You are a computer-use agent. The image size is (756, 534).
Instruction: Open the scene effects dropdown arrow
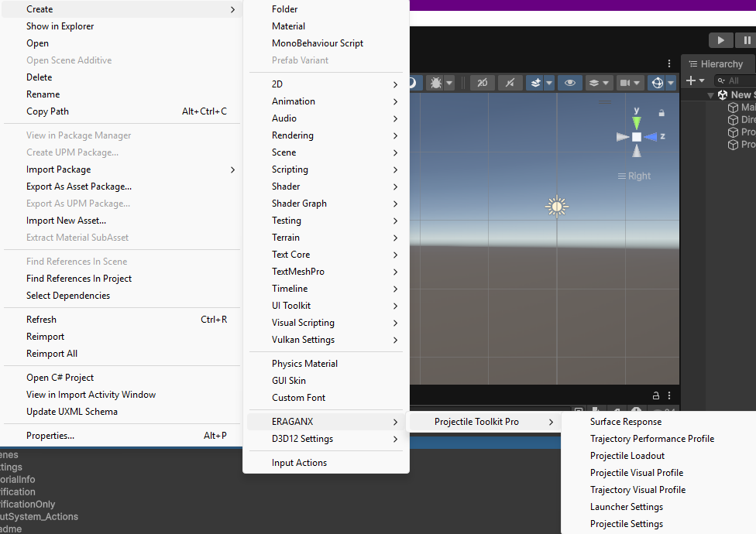(x=549, y=84)
